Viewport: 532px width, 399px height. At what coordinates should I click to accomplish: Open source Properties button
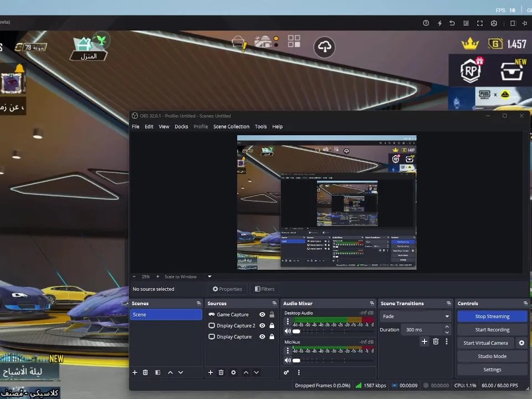click(x=227, y=289)
